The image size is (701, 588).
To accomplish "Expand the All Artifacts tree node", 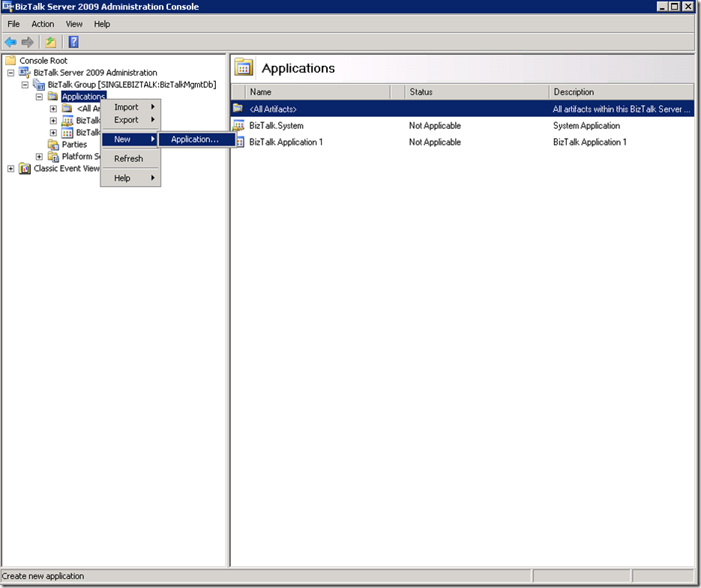I will [x=53, y=109].
